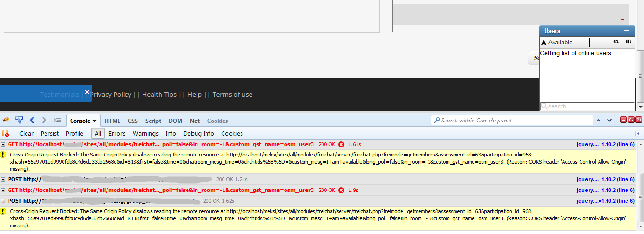644x234 pixels.
Task: Filter console by Errors
Action: [x=117, y=134]
